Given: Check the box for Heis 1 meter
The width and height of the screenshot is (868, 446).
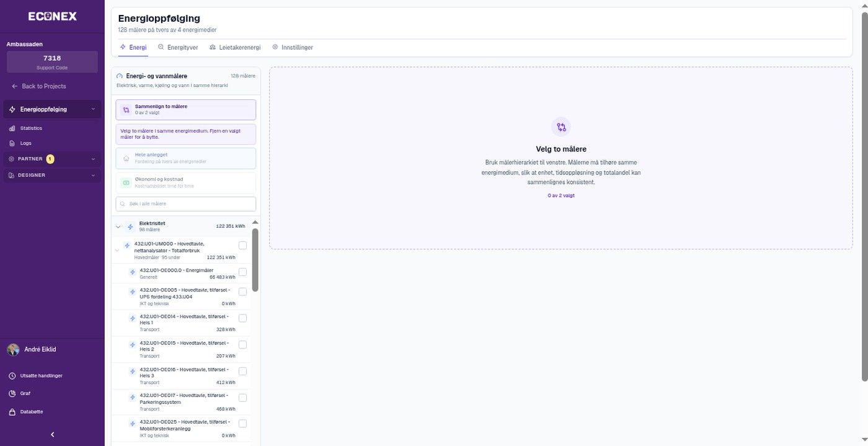Looking at the screenshot, I should (242, 318).
